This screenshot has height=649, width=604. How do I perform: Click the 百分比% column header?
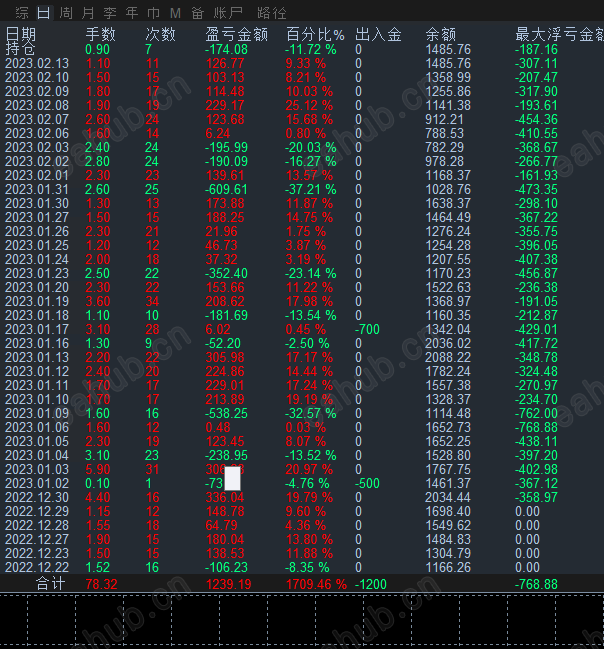coord(315,34)
